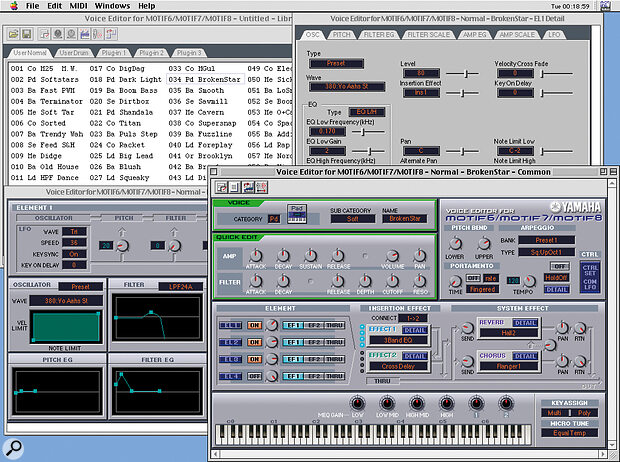
Task: Open the Windows menu
Action: (x=112, y=6)
